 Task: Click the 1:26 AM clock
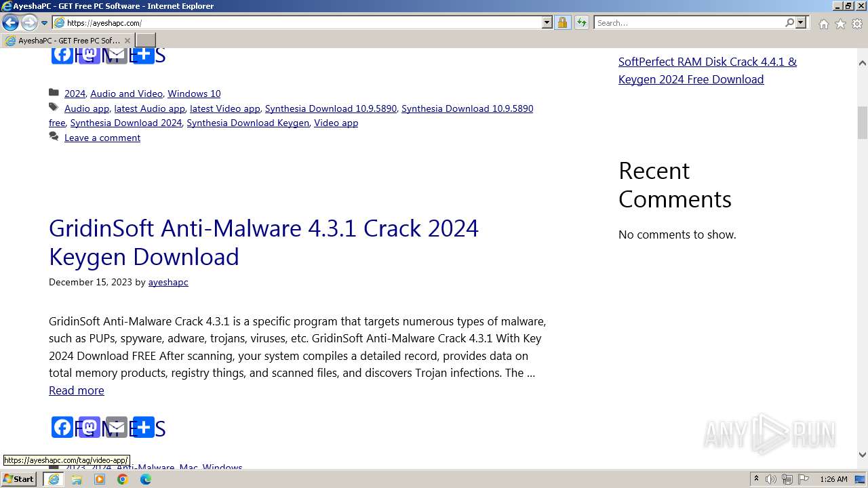click(x=833, y=479)
